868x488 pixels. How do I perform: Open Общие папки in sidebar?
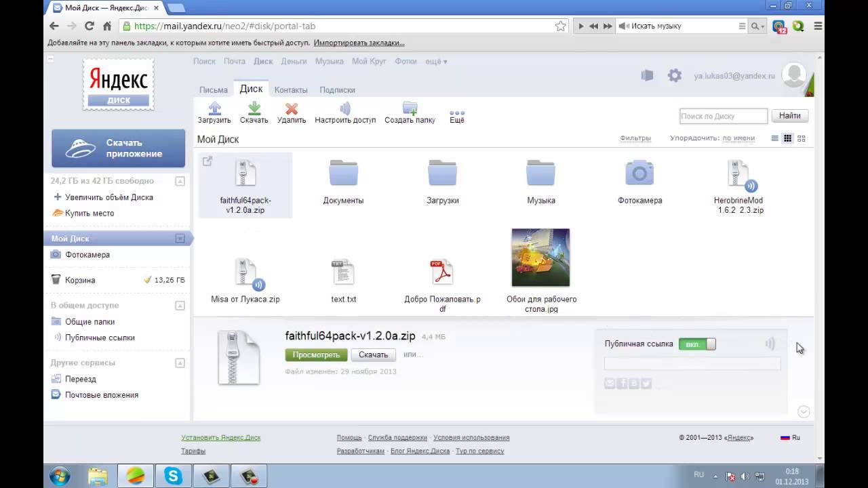(90, 322)
